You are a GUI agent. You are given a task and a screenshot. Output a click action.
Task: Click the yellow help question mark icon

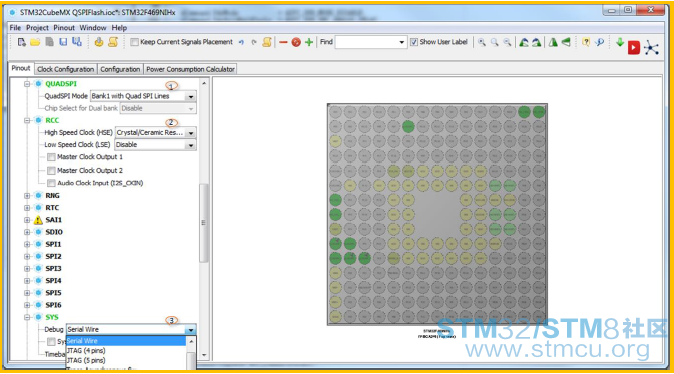585,42
